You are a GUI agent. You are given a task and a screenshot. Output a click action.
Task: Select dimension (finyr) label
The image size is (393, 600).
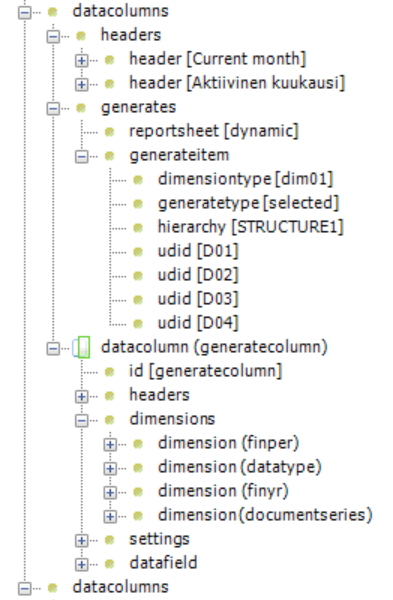223,491
